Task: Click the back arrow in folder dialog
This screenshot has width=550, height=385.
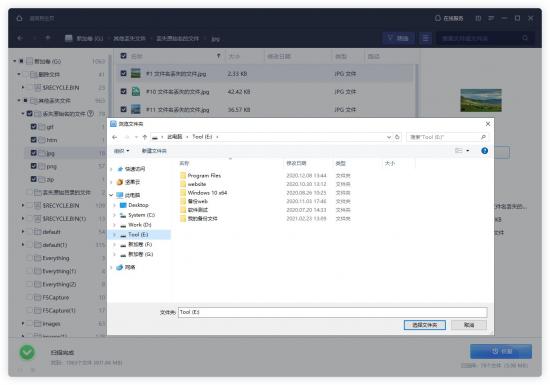Action: click(x=114, y=137)
